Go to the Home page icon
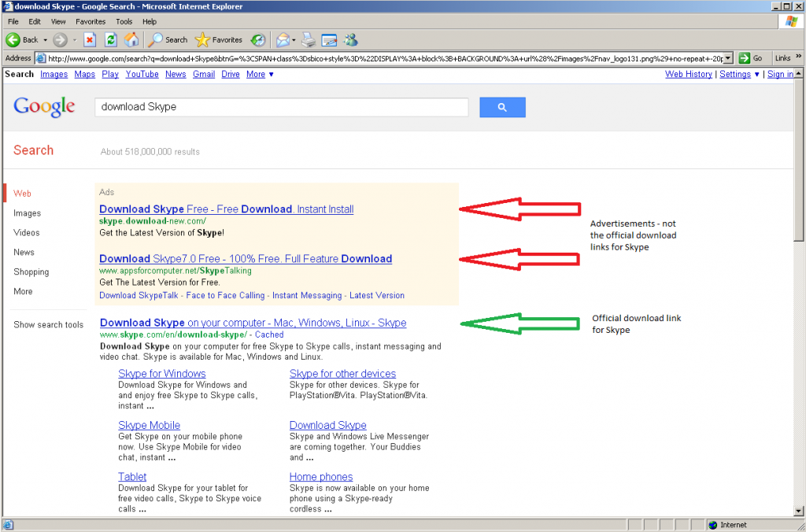 pyautogui.click(x=131, y=39)
